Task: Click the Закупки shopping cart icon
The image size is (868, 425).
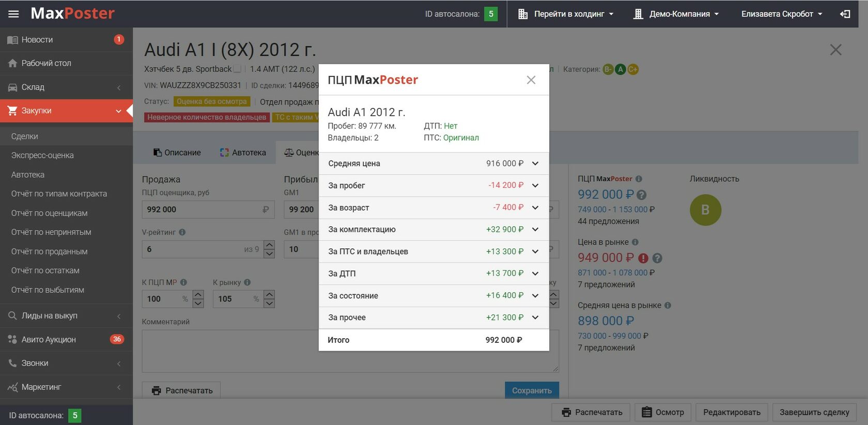Action: tap(12, 111)
